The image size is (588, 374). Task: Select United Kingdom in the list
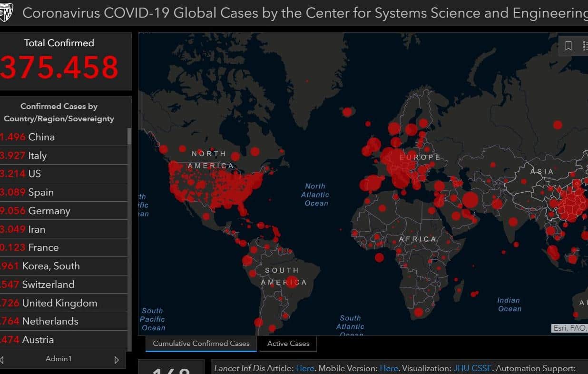(64, 303)
